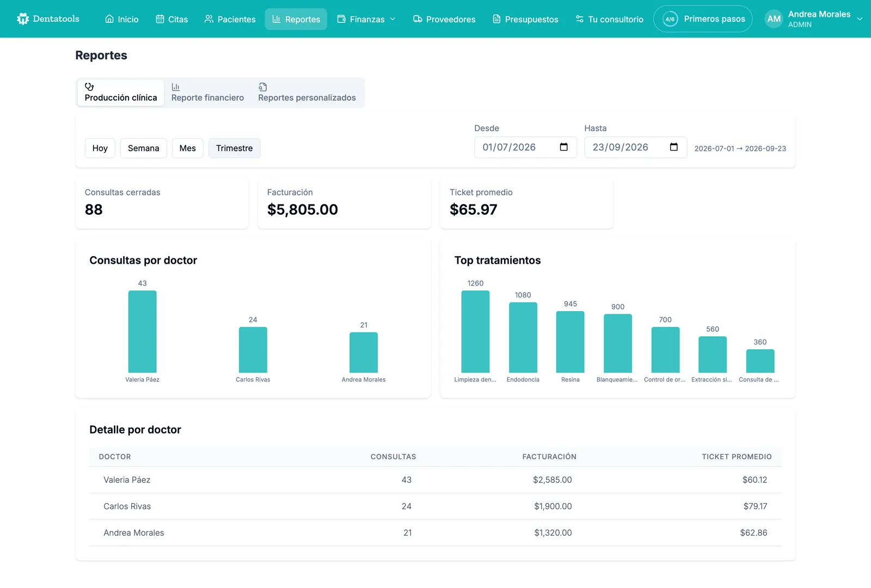Open the Inicio home page
Screen dimensions: 871x588
pos(122,19)
